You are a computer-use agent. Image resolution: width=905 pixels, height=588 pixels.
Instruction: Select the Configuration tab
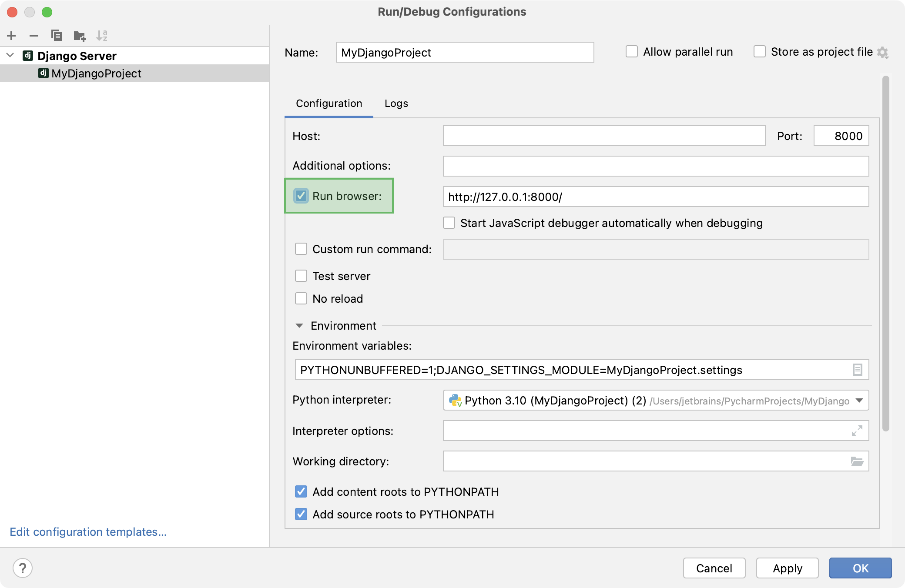point(328,104)
